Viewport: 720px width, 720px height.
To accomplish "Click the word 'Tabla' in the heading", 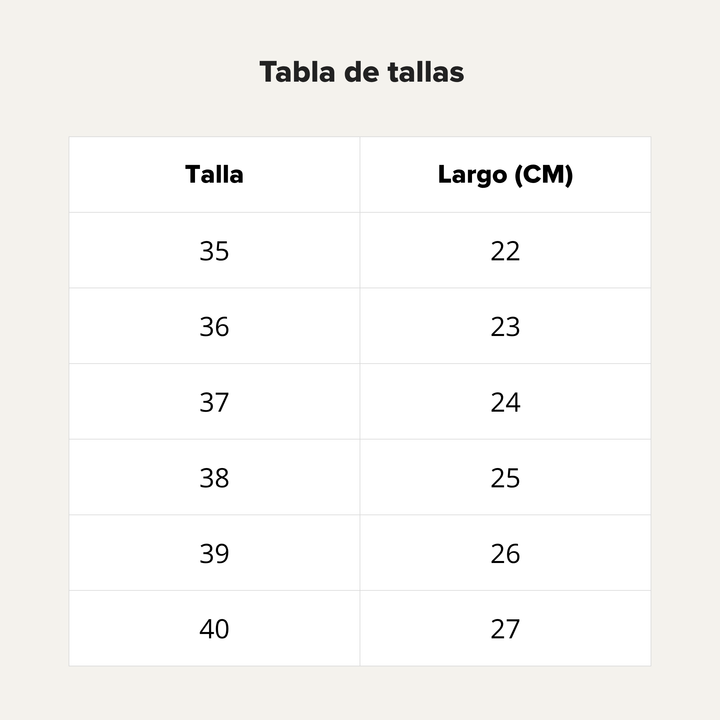I will [x=298, y=73].
